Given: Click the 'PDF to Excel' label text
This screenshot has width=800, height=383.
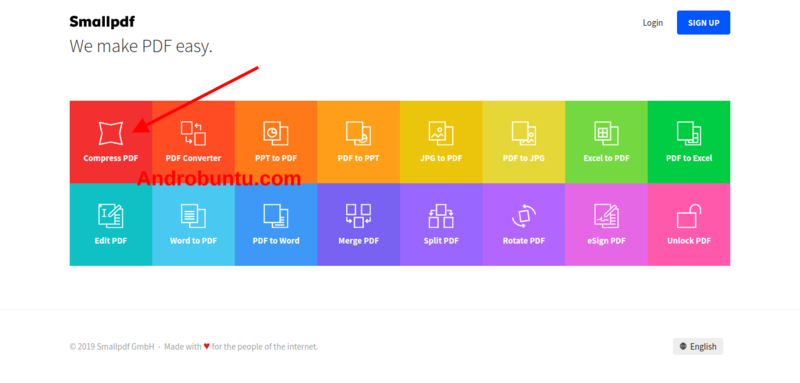Looking at the screenshot, I should (x=689, y=158).
